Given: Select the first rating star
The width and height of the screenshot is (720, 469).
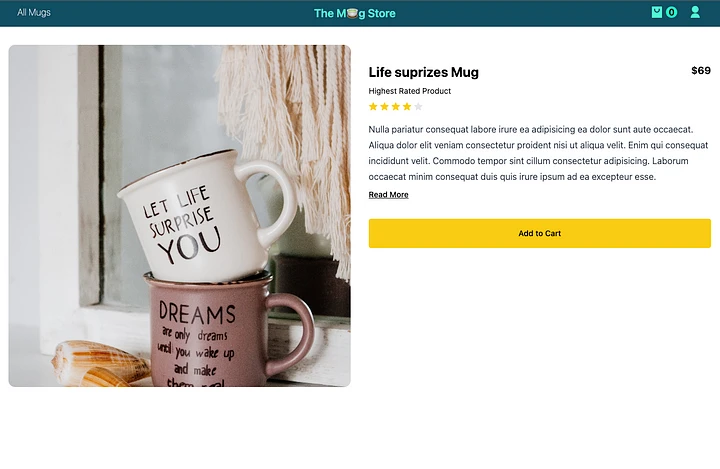Looking at the screenshot, I should 373,107.
